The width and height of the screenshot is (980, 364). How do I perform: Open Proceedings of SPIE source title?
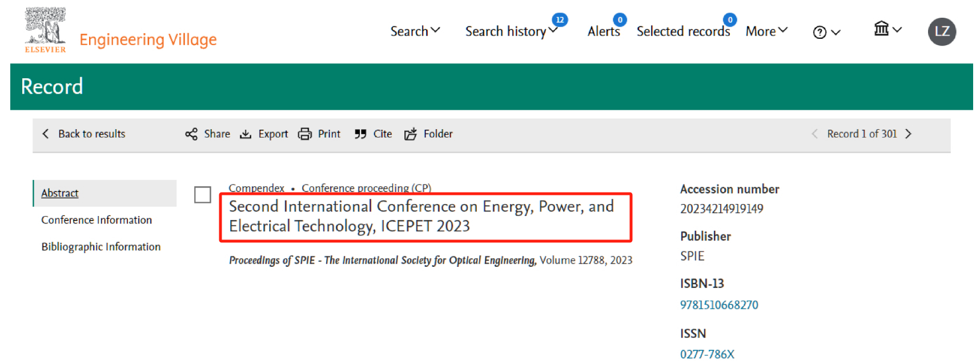pyautogui.click(x=383, y=261)
